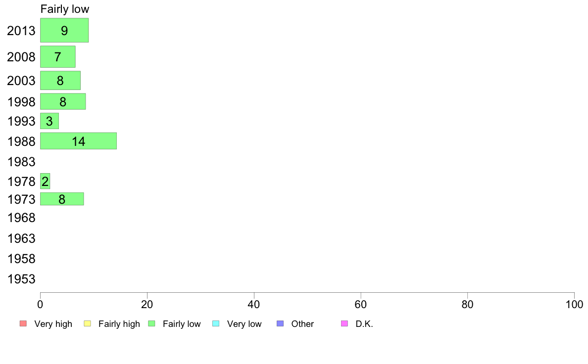Select the 1973 bar showing 8
The width and height of the screenshot is (588, 364).
(62, 199)
